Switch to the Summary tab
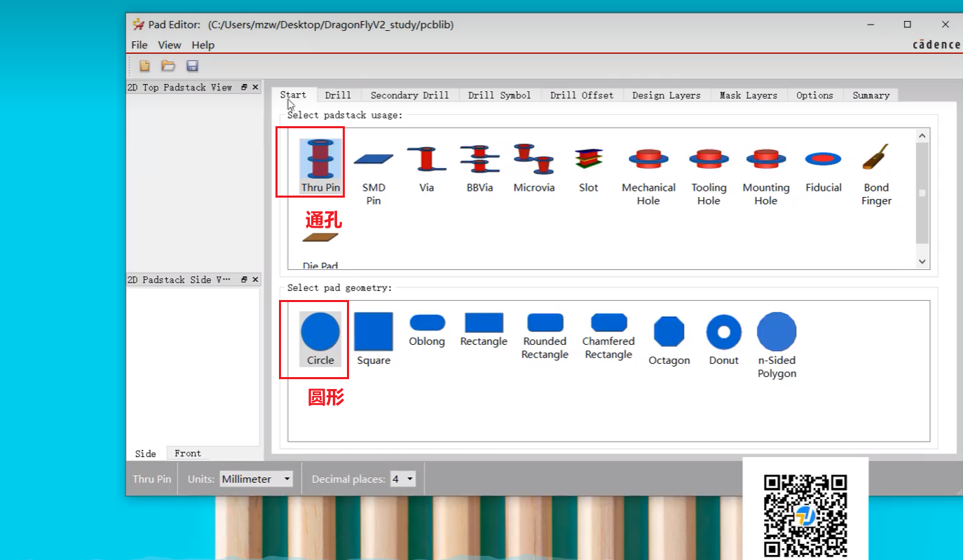963x560 pixels. click(x=871, y=95)
